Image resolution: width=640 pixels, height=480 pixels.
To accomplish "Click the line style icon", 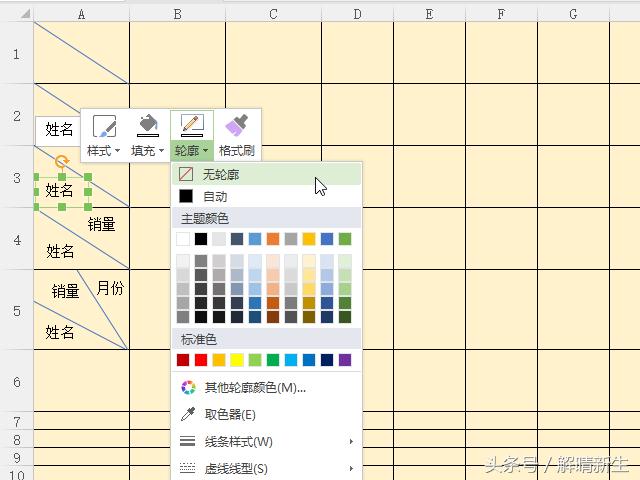I will click(x=187, y=441).
